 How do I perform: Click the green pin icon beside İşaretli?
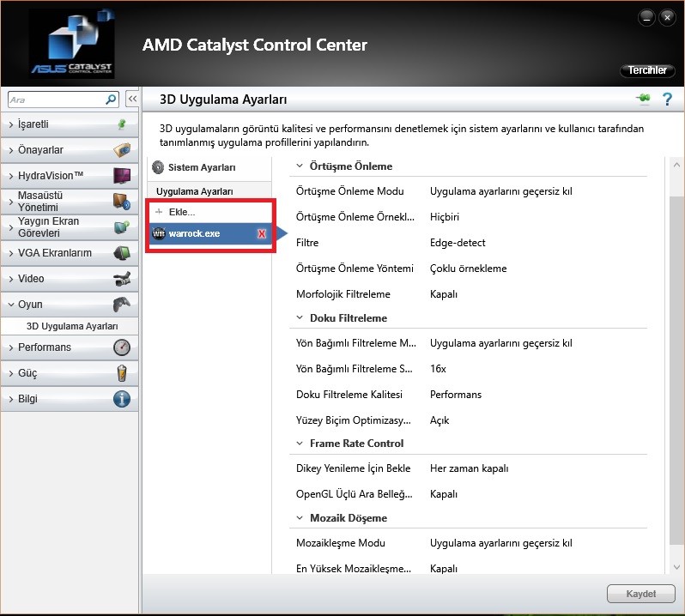click(122, 124)
